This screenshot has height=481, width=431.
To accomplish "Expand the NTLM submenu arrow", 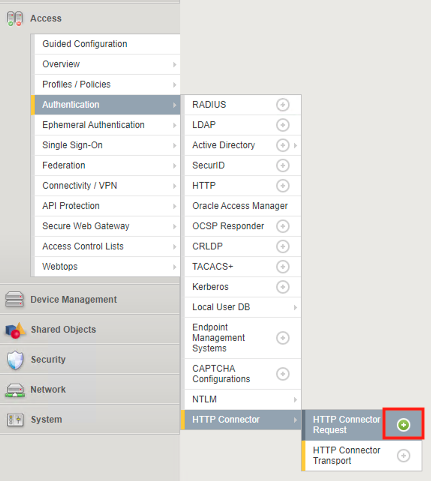I will tap(295, 399).
